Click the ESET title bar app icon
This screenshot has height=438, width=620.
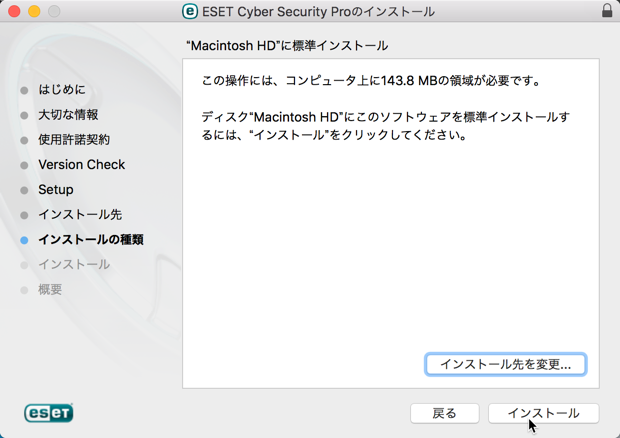tap(190, 11)
